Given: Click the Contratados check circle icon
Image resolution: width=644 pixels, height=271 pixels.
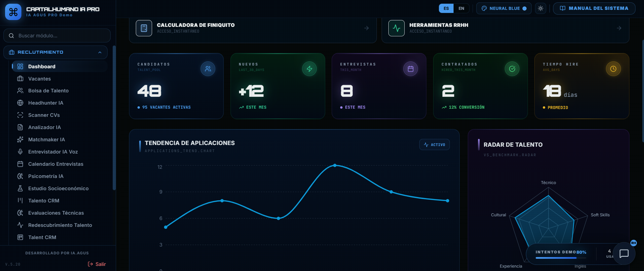Looking at the screenshot, I should click(x=512, y=69).
